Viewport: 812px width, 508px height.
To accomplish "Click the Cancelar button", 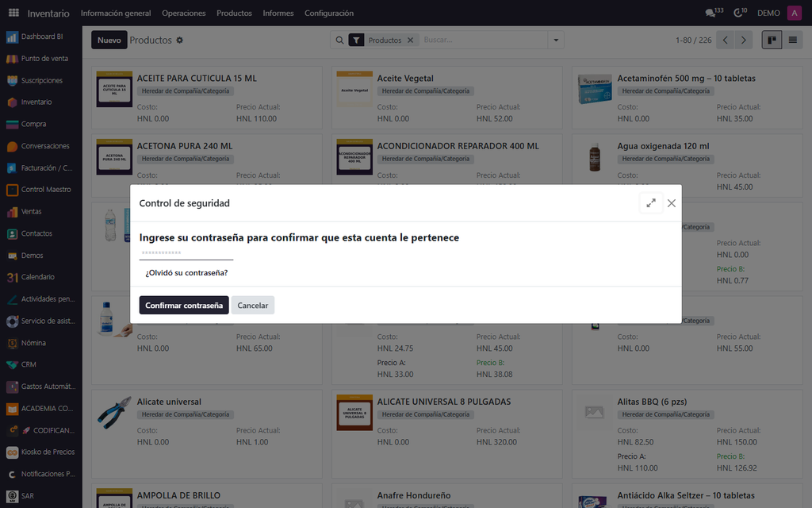I will pos(253,306).
